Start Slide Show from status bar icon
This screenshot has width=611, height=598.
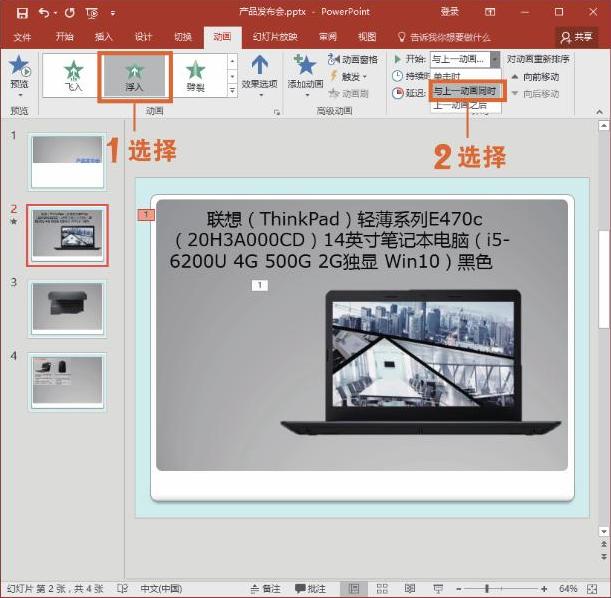438,589
